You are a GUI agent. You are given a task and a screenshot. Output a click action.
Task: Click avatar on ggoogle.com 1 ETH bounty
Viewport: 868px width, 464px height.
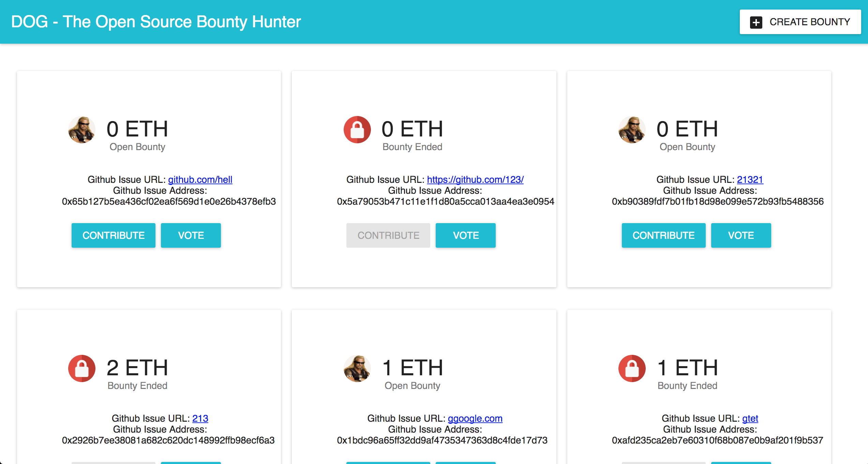click(357, 368)
